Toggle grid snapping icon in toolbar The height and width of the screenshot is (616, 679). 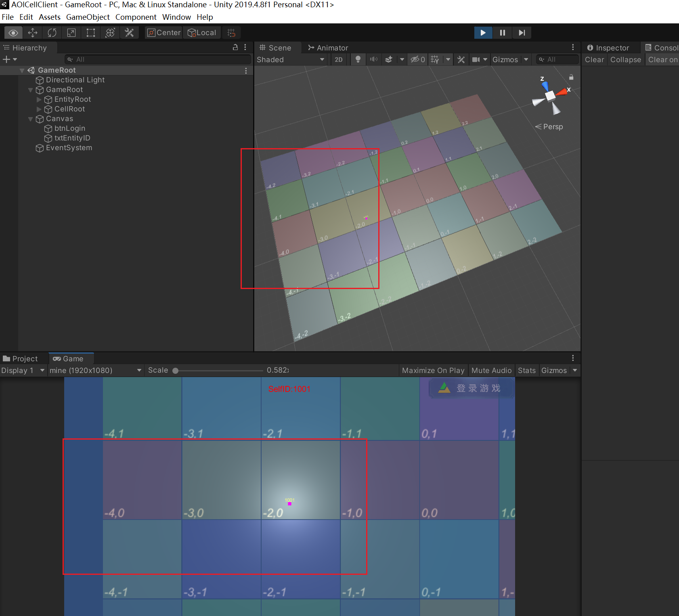click(231, 33)
